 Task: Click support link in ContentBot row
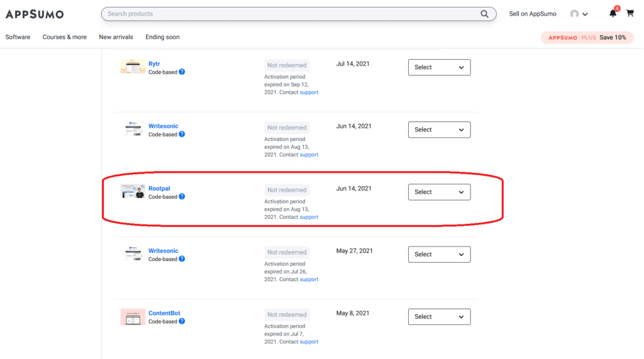point(309,342)
